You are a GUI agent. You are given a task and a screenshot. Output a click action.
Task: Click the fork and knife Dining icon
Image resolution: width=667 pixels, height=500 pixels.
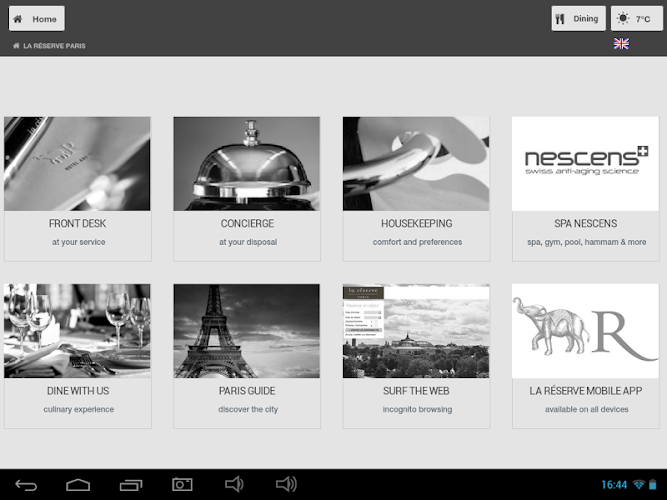560,19
